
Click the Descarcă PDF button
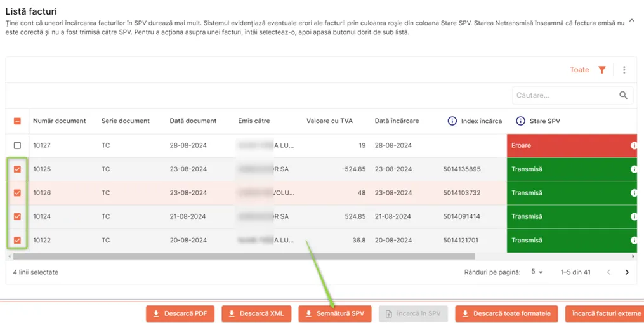[x=180, y=313]
